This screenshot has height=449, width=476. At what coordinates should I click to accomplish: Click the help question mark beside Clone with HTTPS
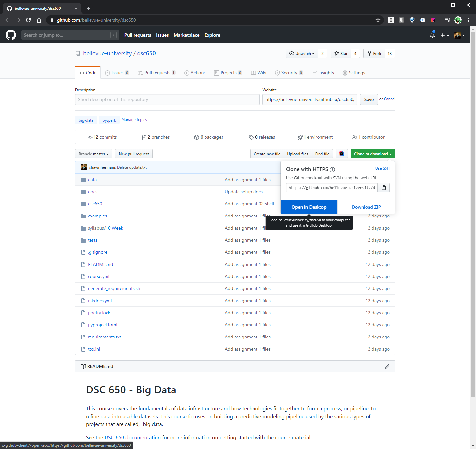(x=332, y=169)
